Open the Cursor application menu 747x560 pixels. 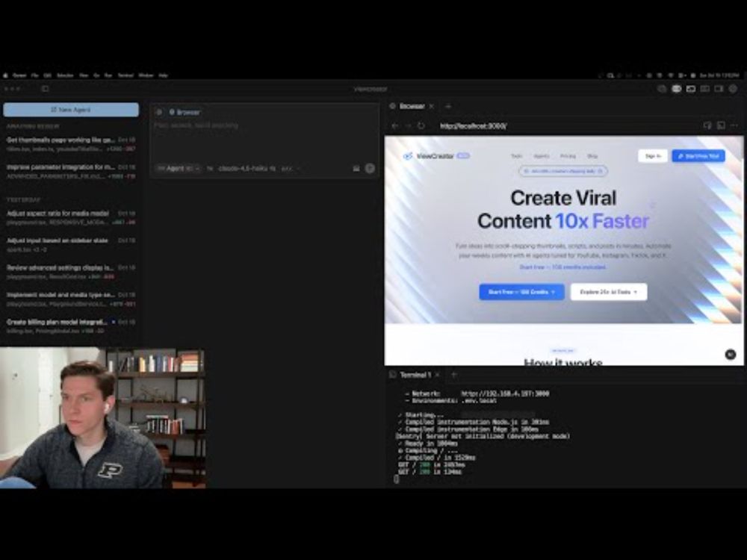point(19,75)
